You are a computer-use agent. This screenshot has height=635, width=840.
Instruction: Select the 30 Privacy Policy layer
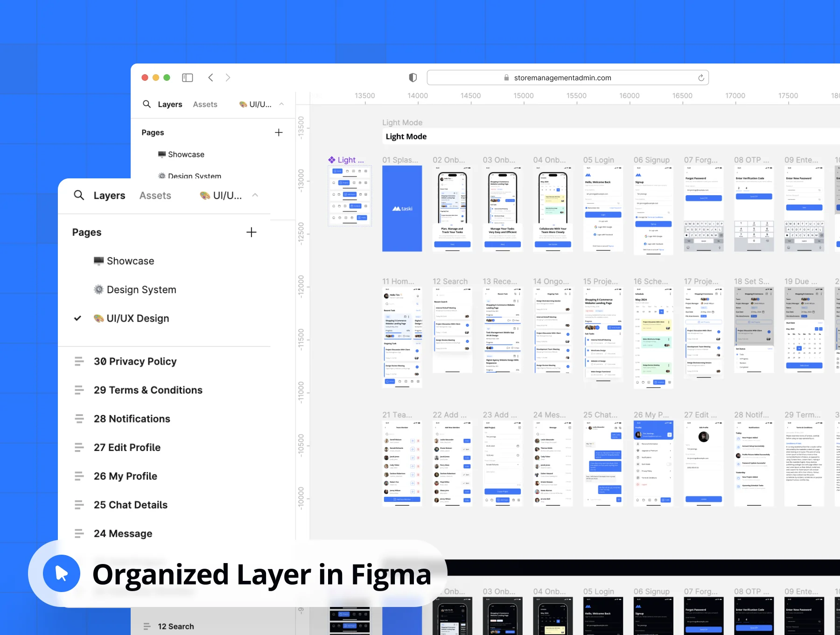click(x=135, y=361)
